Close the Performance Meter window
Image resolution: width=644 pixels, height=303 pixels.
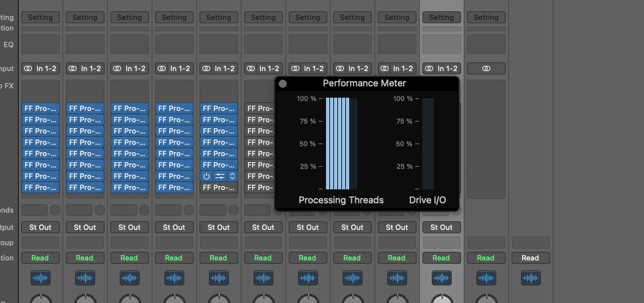tap(283, 84)
